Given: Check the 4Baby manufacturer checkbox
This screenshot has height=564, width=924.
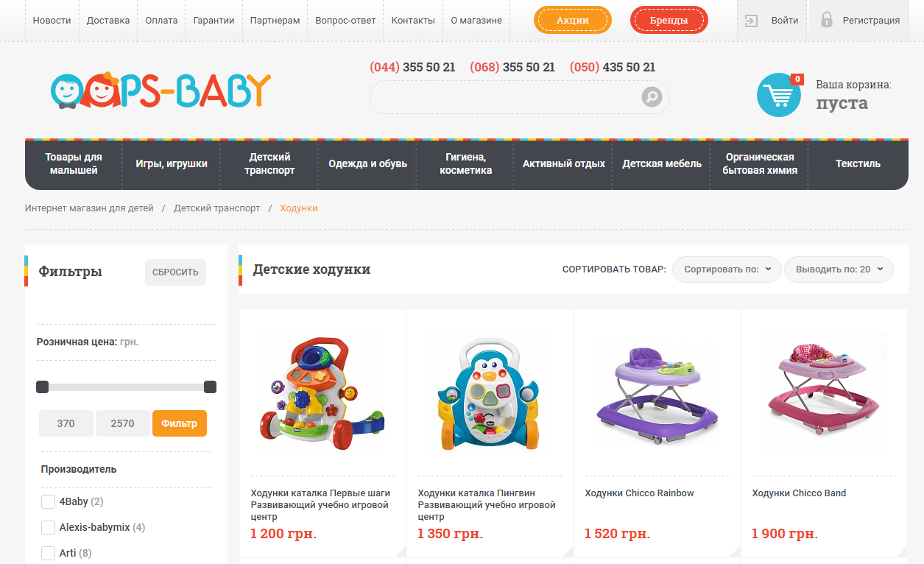Looking at the screenshot, I should click(48, 501).
